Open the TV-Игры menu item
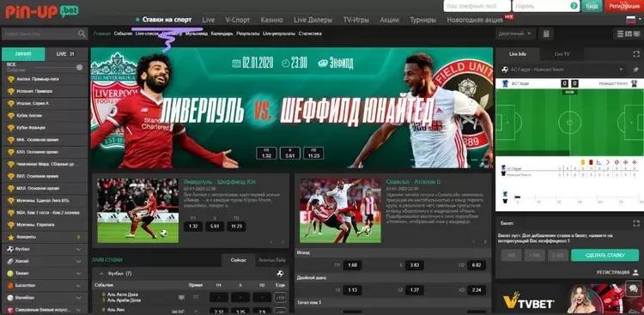 pos(356,20)
